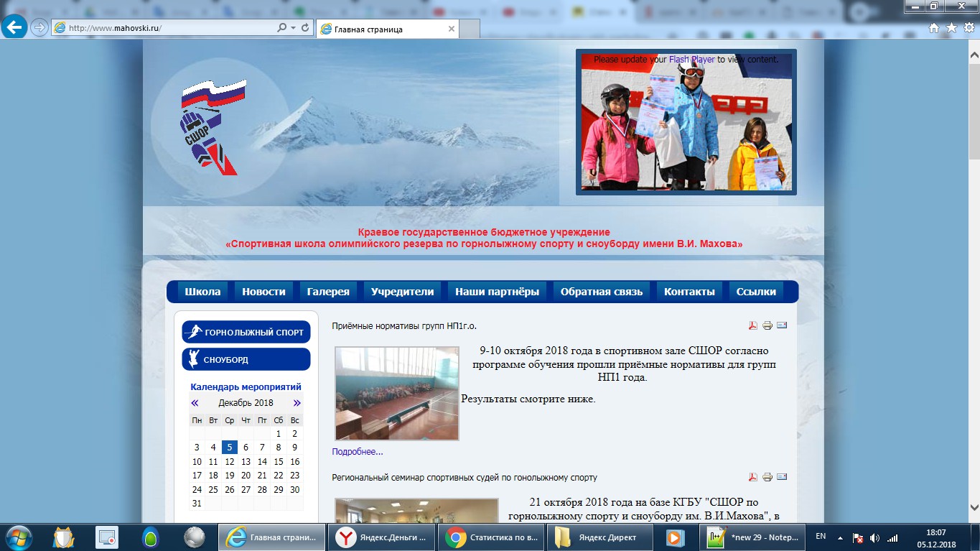The image size is (980, 551).
Task: Click Декабрь 2018 calendar heading
Action: [x=246, y=403]
